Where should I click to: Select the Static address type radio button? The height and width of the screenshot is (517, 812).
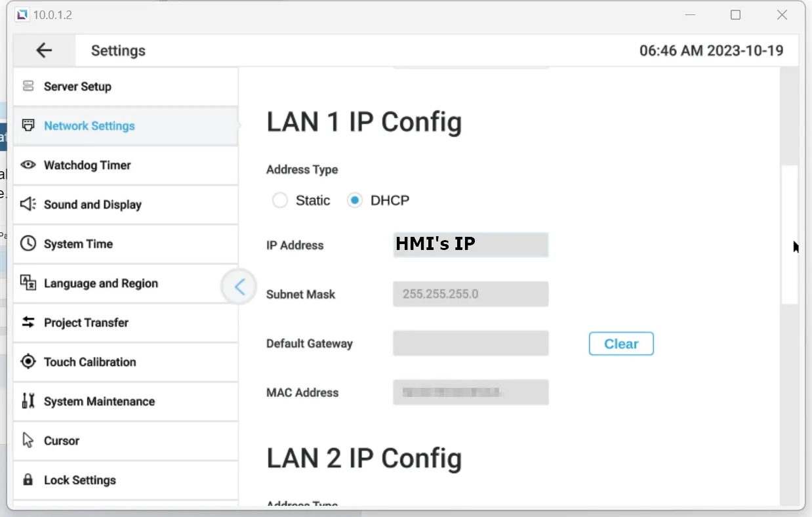[x=280, y=201]
